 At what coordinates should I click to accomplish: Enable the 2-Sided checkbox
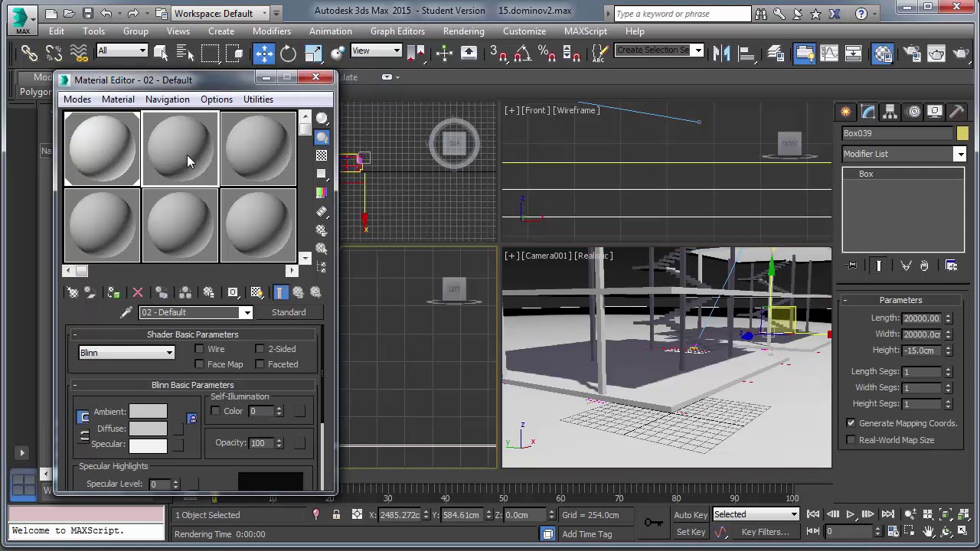(x=260, y=349)
